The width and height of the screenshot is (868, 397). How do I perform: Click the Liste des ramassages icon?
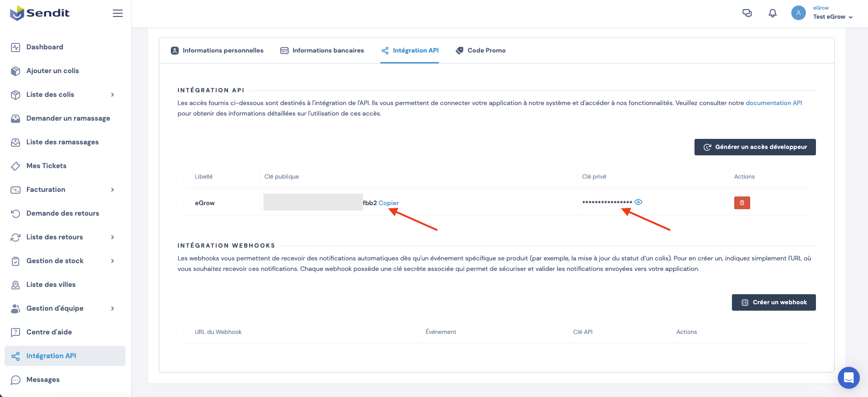tap(16, 142)
